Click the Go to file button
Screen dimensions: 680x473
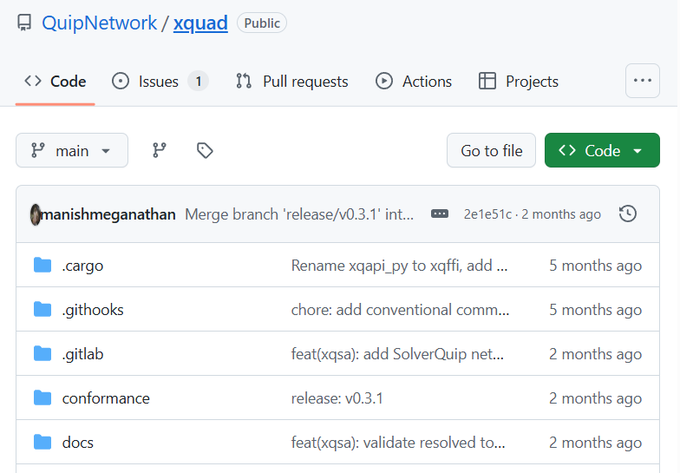point(491,150)
